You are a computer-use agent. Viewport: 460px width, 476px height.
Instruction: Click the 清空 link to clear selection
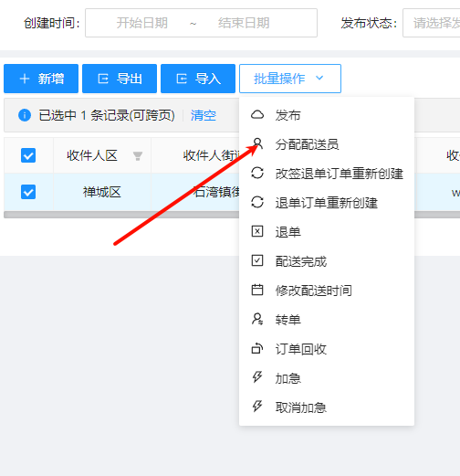coord(204,115)
